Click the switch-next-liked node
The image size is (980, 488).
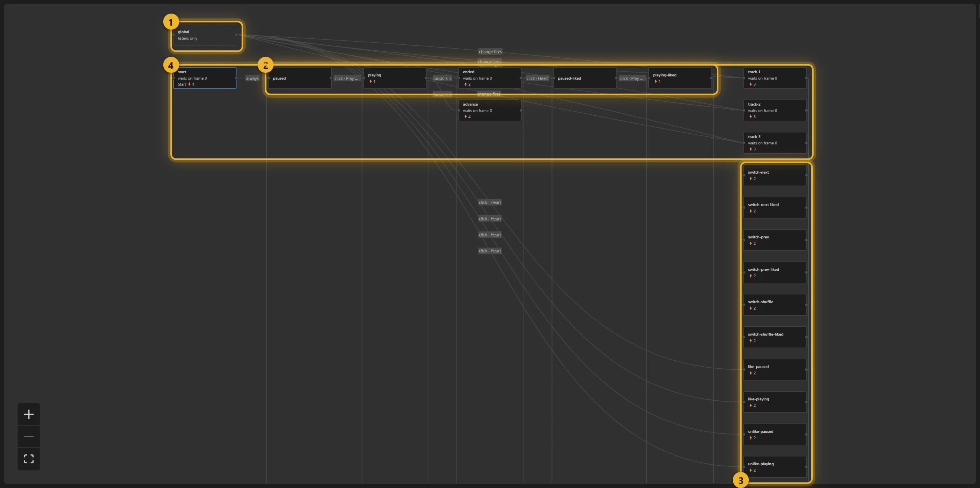[775, 208]
